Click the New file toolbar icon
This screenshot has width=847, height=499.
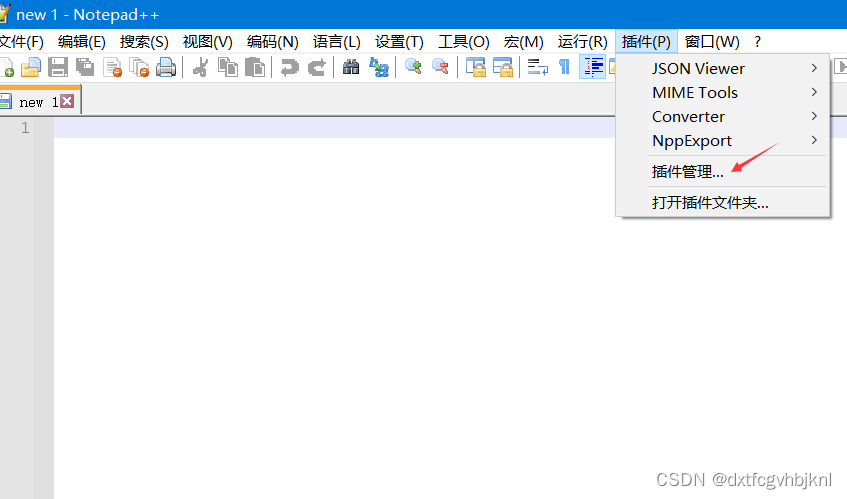click(x=6, y=68)
